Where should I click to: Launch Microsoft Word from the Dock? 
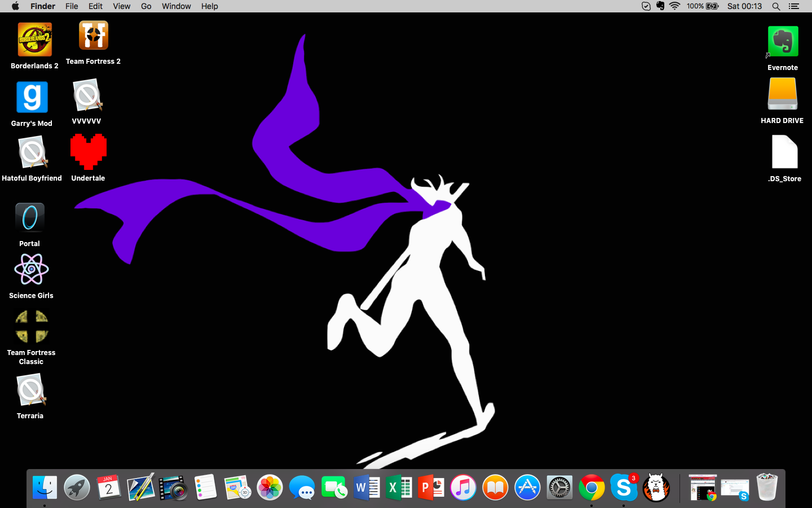tap(367, 487)
